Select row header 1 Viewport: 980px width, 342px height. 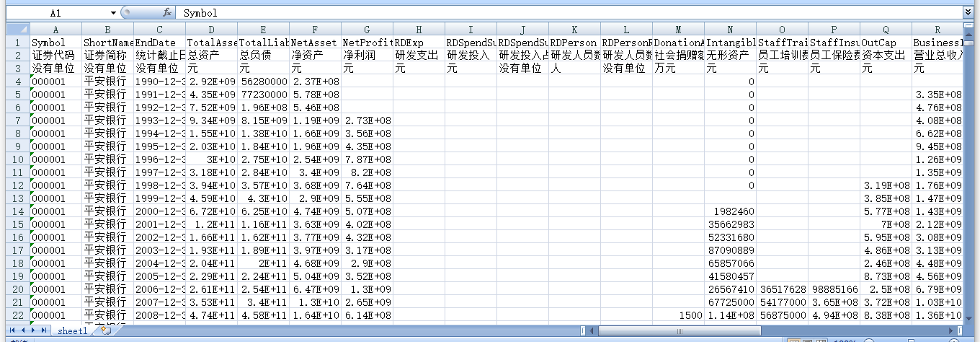17,43
